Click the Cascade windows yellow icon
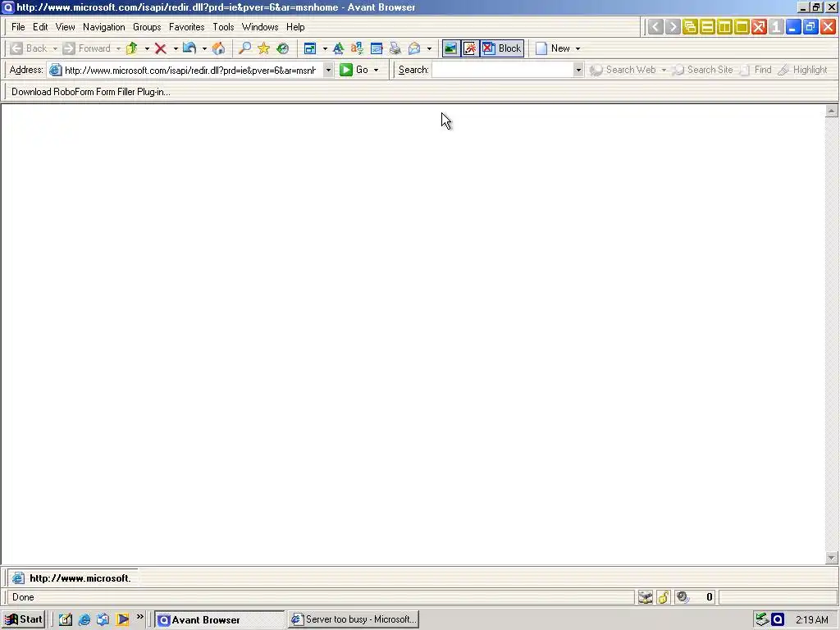This screenshot has width=840, height=630. point(690,27)
